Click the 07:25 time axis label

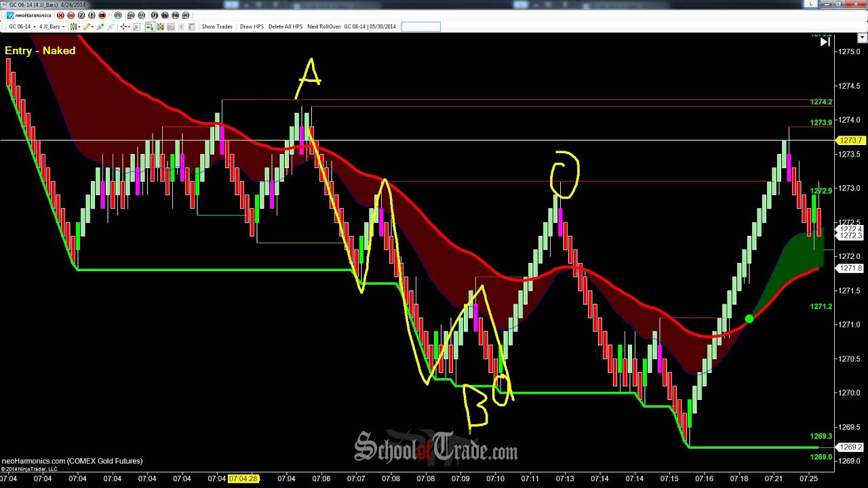tap(808, 479)
